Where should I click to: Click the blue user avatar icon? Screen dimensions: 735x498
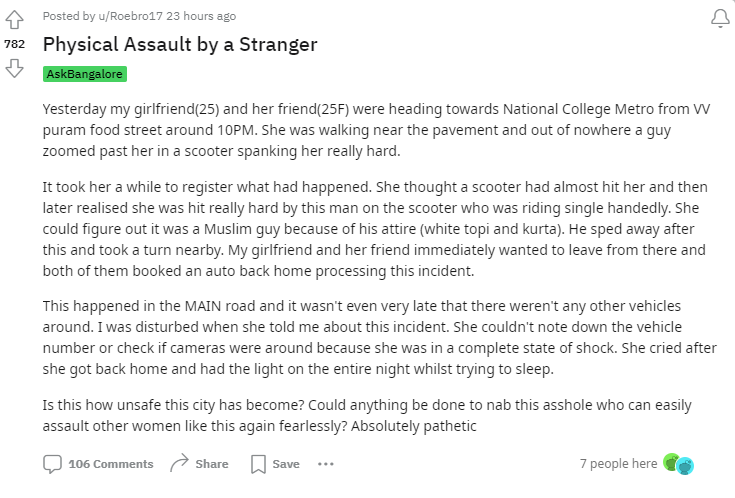pos(685,466)
